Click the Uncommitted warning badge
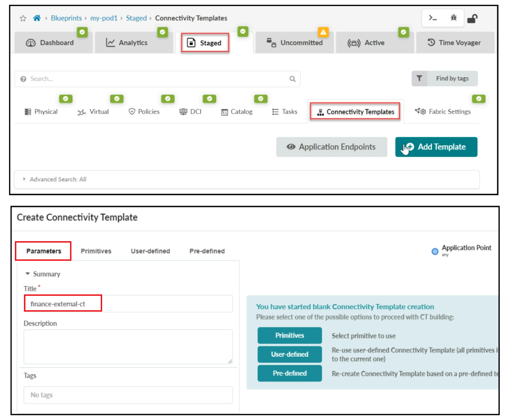Image resolution: width=505 pixels, height=420 pixels. [x=323, y=32]
